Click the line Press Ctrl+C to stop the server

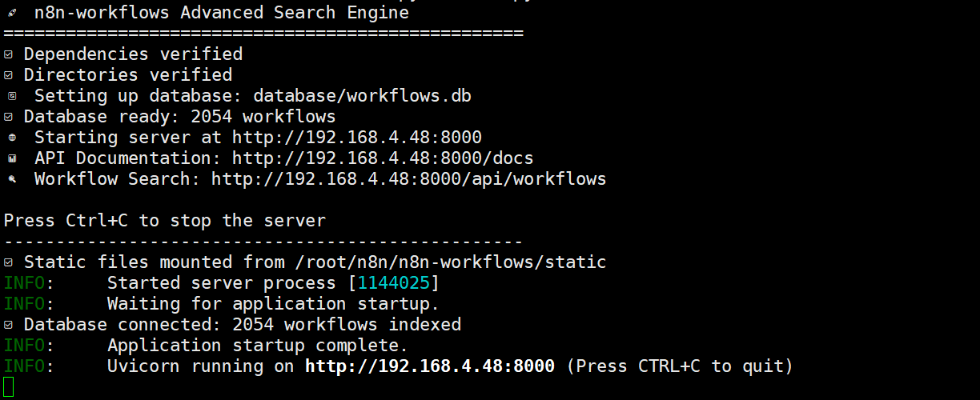tap(165, 221)
